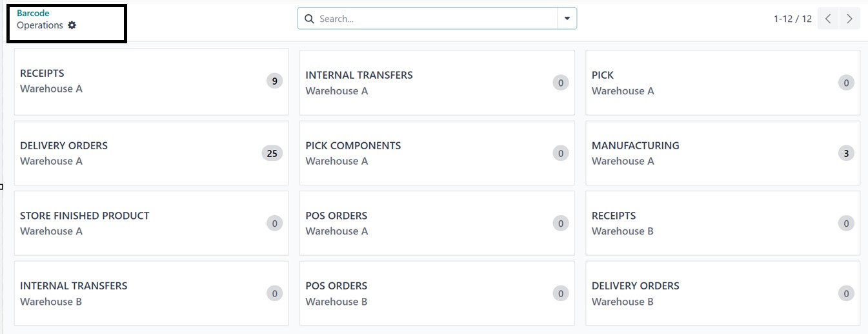
Task: Click the 25 count badge on Delivery Orders
Action: pyautogui.click(x=272, y=153)
